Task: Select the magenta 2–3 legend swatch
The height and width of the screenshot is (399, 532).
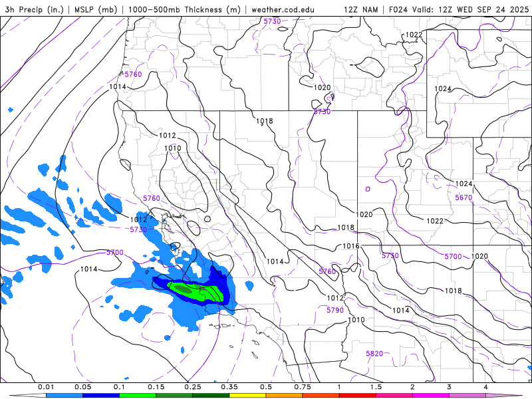Action: pyautogui.click(x=431, y=396)
